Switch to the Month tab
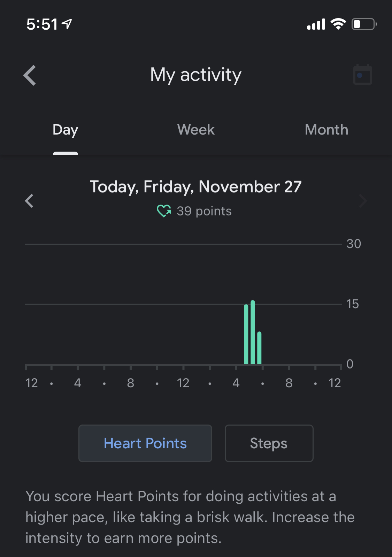This screenshot has width=392, height=557. [326, 130]
